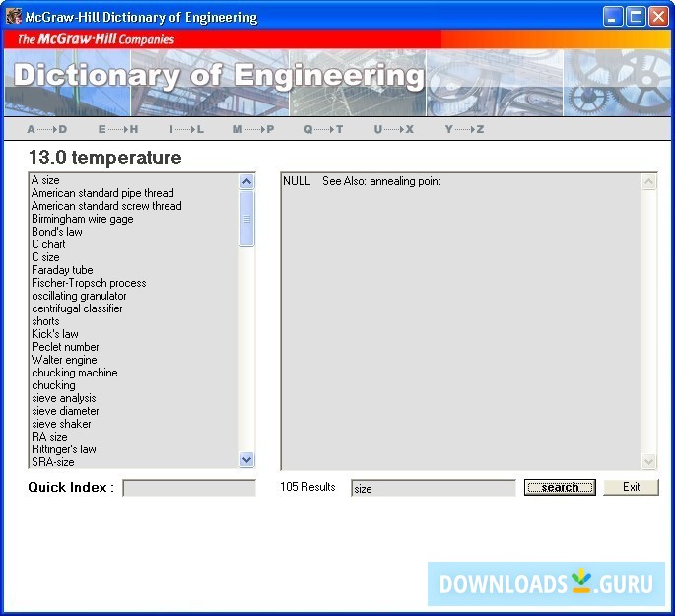
Task: Pick 'centrifugal classifier' in the list
Action: coord(77,308)
